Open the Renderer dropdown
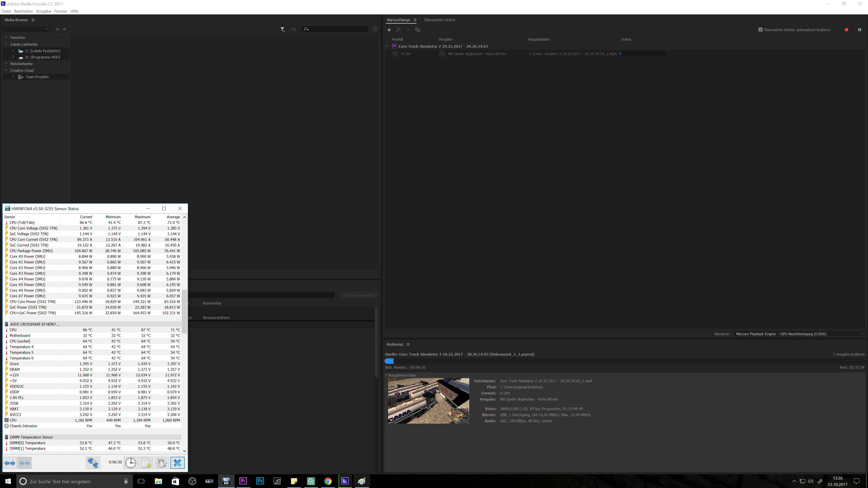The height and width of the screenshot is (488, 868). (x=799, y=334)
